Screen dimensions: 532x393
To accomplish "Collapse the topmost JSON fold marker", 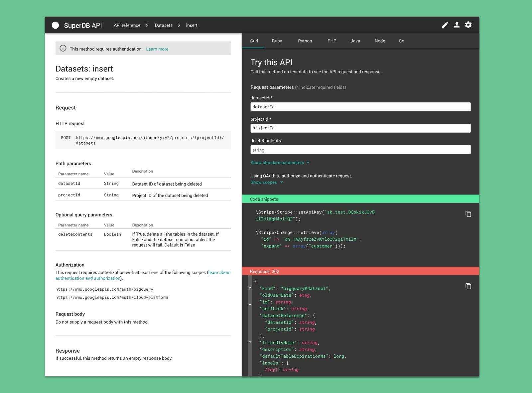I will (x=250, y=288).
